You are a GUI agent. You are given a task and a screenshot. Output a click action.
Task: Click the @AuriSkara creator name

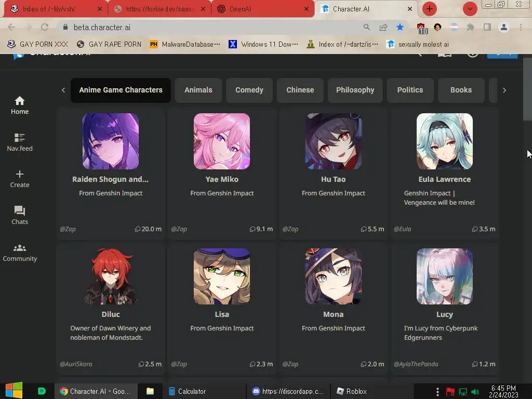tap(76, 364)
